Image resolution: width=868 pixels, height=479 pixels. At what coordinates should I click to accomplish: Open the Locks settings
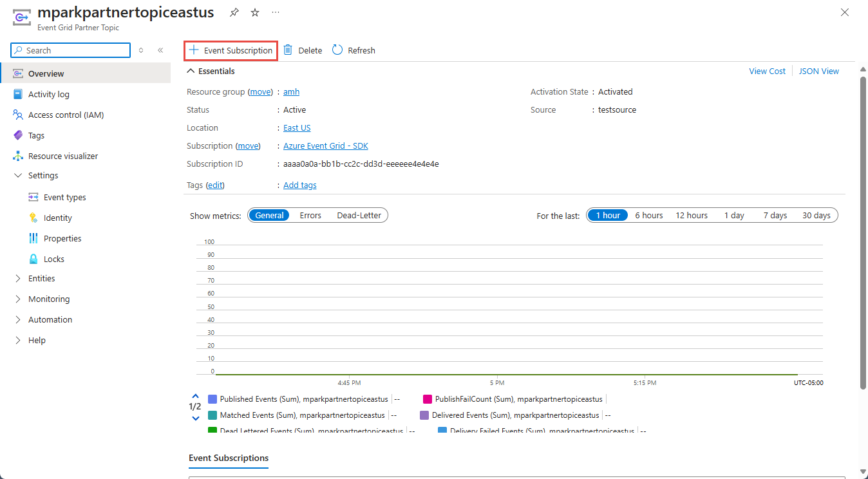[x=54, y=258]
